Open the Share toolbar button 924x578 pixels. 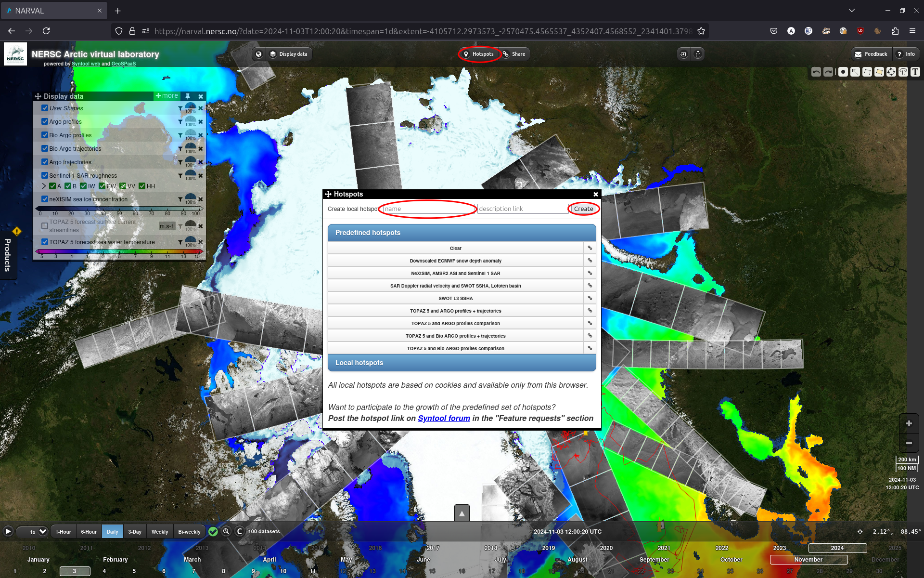pos(514,54)
